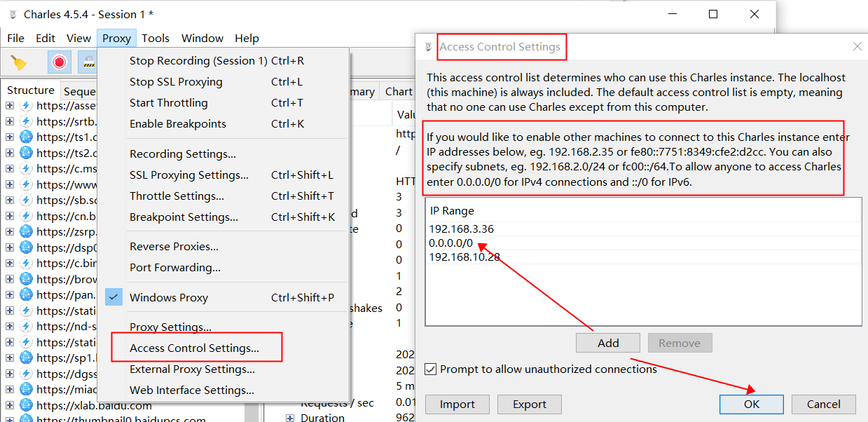Open the Help menu
The height and width of the screenshot is (422, 868).
pos(247,38)
